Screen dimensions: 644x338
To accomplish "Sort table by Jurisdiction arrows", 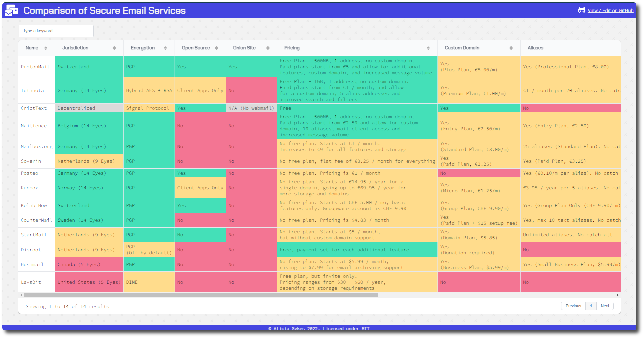I will point(114,48).
